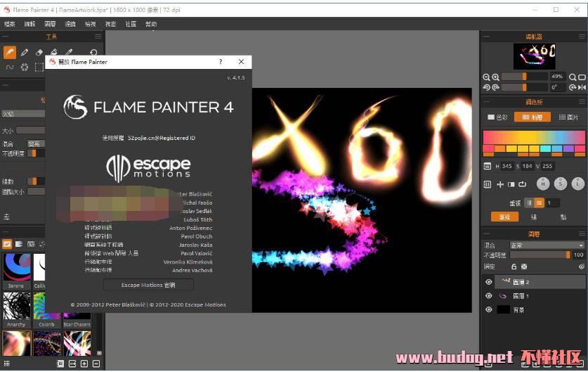Click the lock icon in the layers panel

[514, 267]
